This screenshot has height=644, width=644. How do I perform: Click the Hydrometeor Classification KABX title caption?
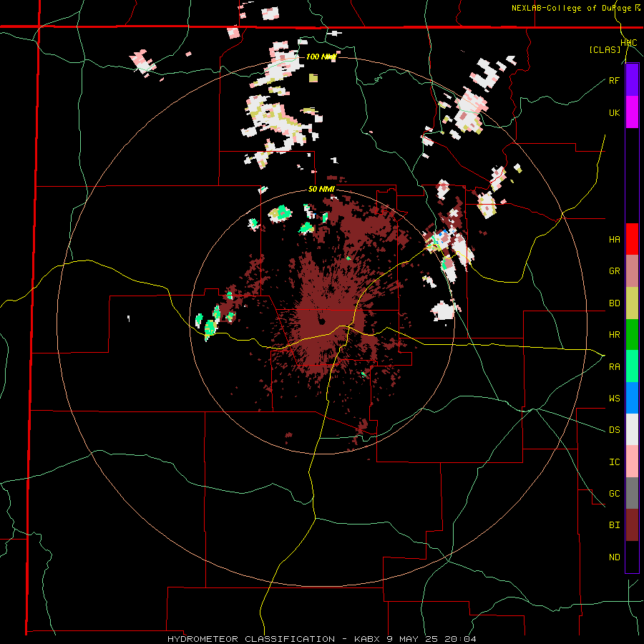(x=321, y=639)
